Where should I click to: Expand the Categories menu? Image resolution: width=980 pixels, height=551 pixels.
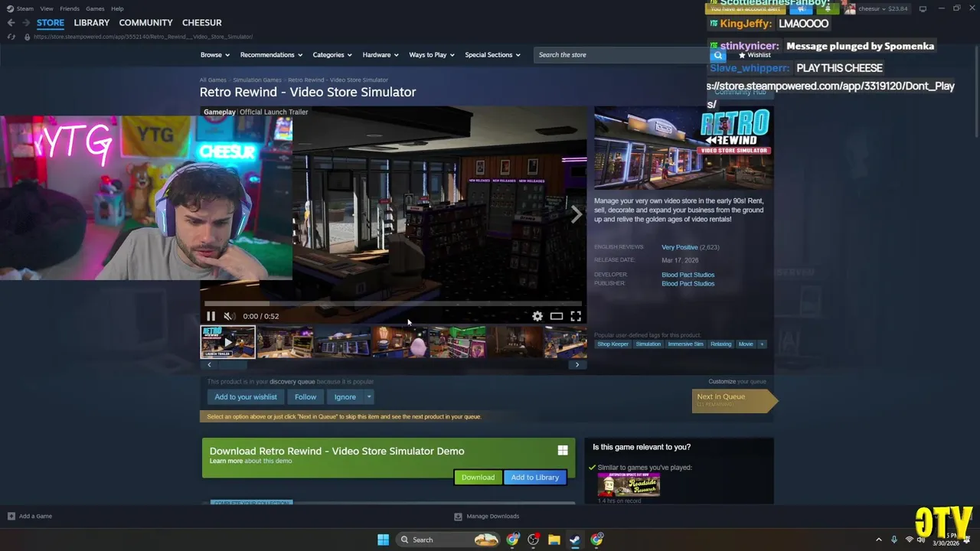332,55
